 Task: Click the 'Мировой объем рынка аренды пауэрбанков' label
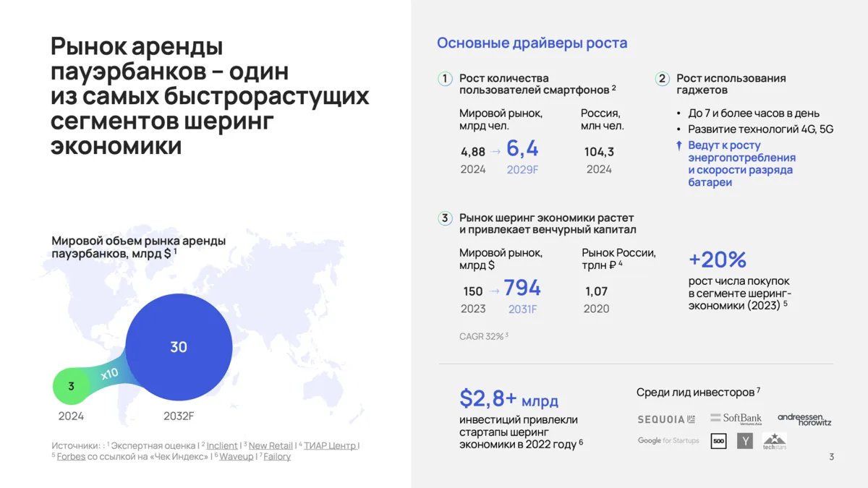click(138, 247)
